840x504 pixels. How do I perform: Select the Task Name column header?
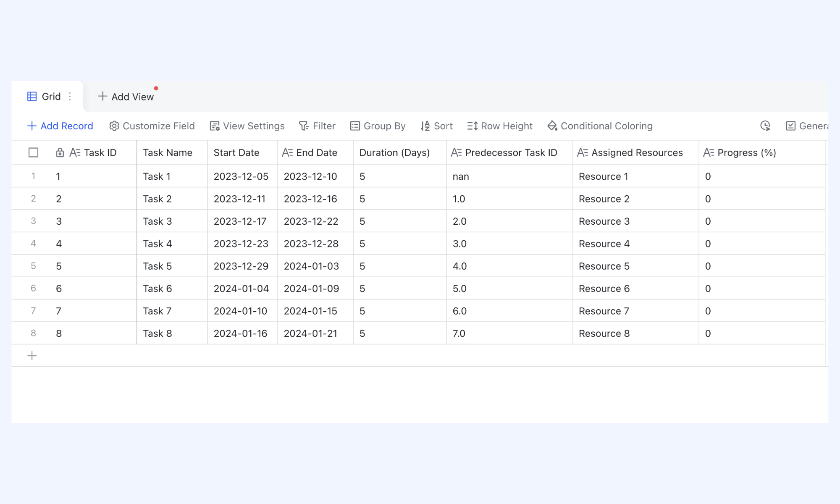pyautogui.click(x=172, y=152)
